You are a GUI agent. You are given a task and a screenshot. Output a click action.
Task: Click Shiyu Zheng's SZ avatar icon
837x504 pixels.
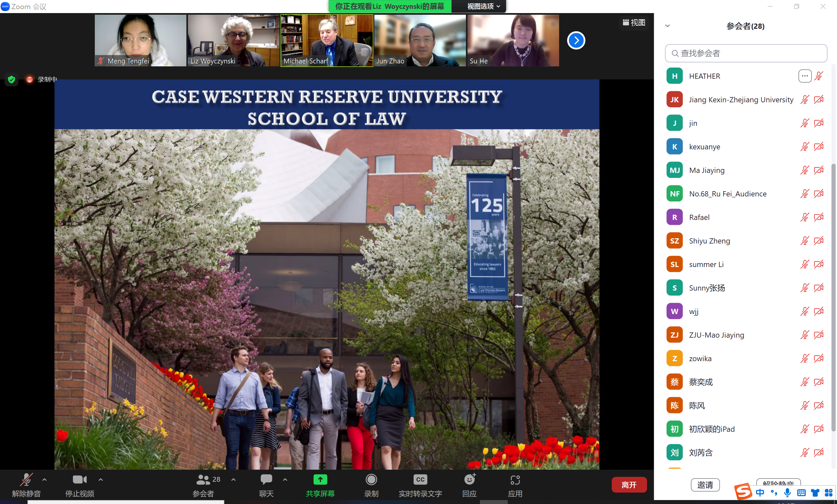click(x=675, y=241)
